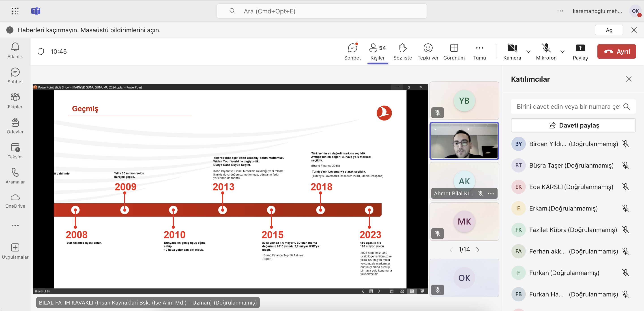Image resolution: width=644 pixels, height=311 pixels.
Task: Open the Tümü more actions menu
Action: point(479,51)
